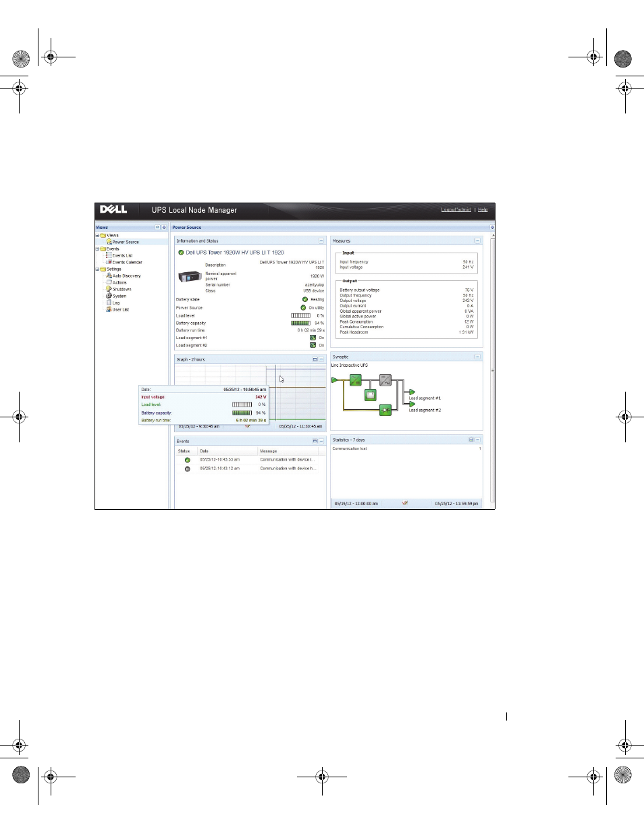Click the settings icon in Views panel header
Image resolution: width=644 pixels, height=834 pixels.
pos(164,228)
